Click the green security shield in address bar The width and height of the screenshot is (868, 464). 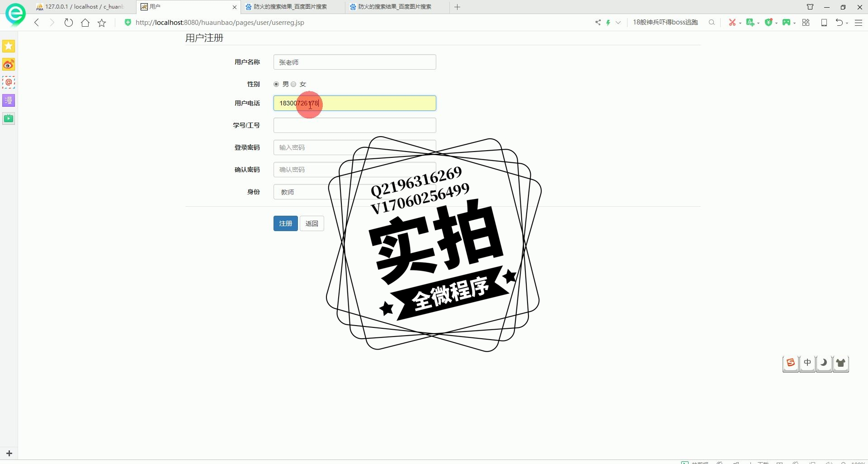click(x=128, y=22)
